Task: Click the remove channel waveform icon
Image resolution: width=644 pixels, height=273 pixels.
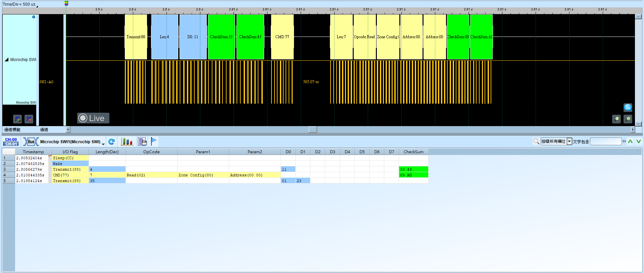Action: [x=29, y=119]
